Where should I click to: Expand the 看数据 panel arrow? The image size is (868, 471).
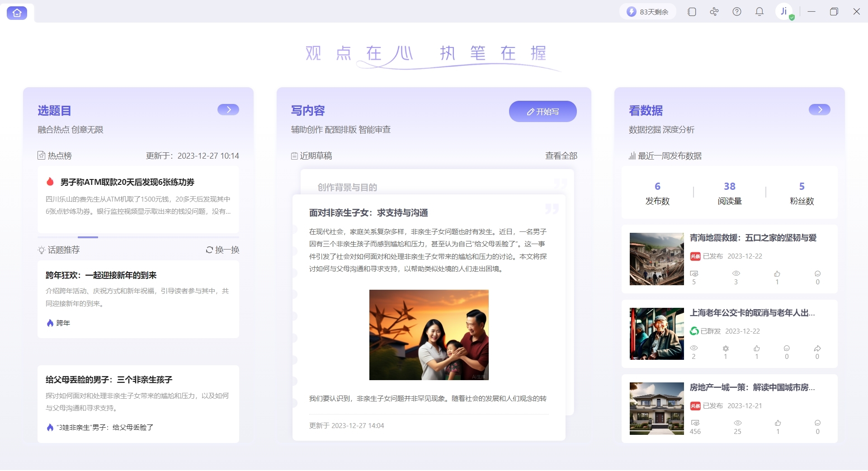point(819,110)
